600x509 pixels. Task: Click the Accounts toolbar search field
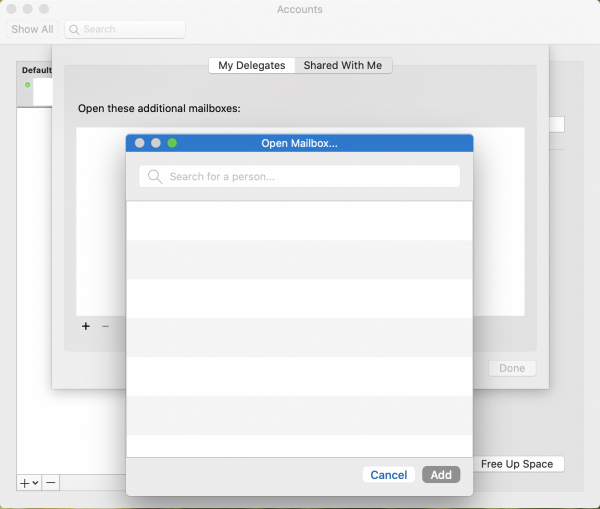pos(130,29)
